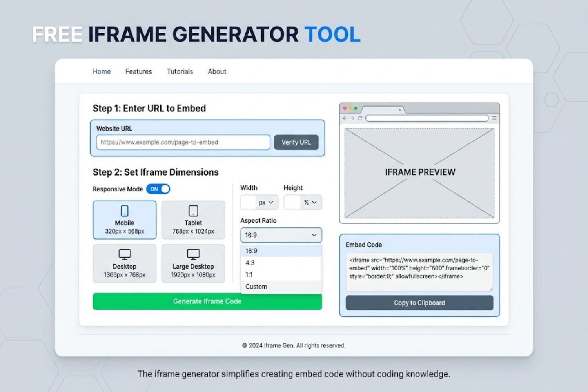Click the Generate Iframe Code button
This screenshot has width=588, height=392.
207,301
